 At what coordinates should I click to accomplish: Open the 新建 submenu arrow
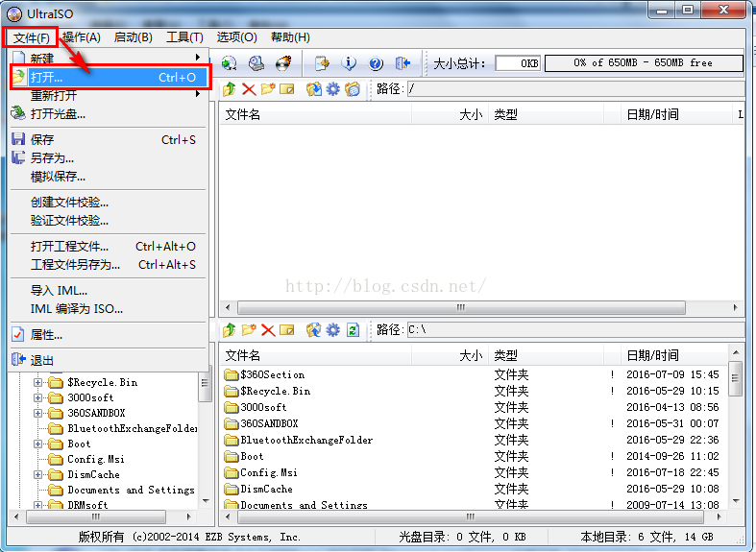click(x=198, y=58)
